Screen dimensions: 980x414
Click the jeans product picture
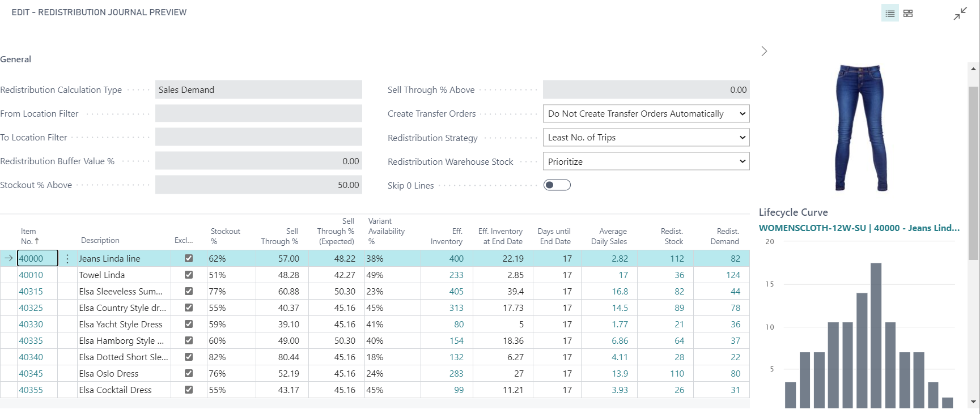pos(860,127)
